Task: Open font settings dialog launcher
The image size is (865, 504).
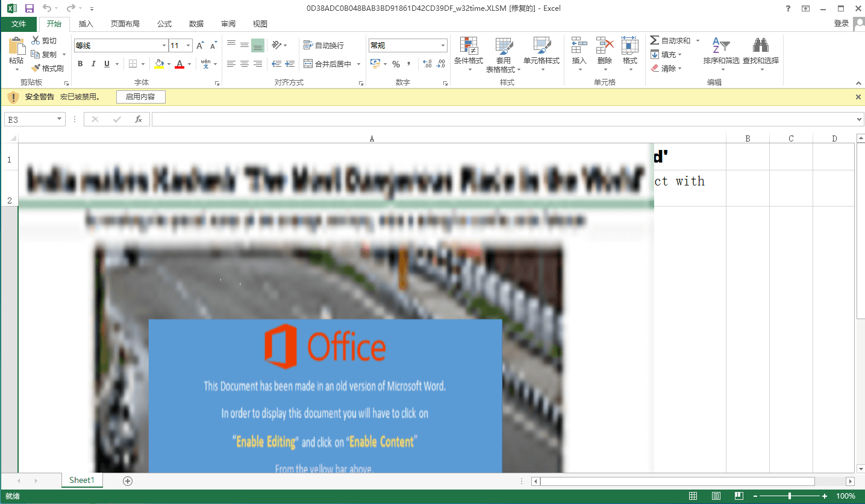Action: (217, 82)
